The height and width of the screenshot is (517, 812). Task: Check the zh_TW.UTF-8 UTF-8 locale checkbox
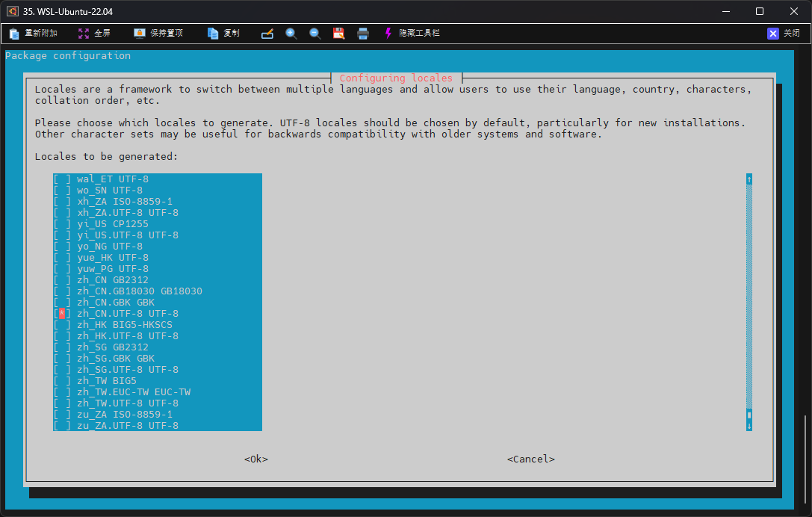(62, 403)
